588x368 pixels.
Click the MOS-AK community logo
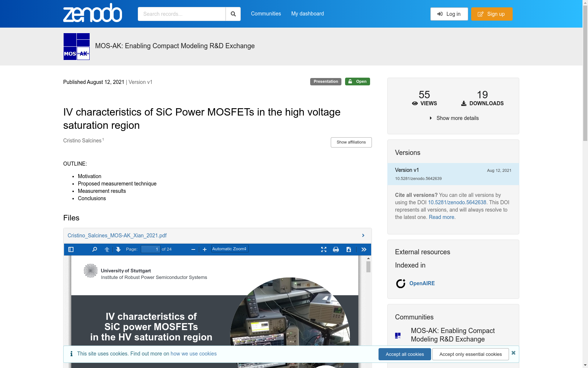point(76,46)
